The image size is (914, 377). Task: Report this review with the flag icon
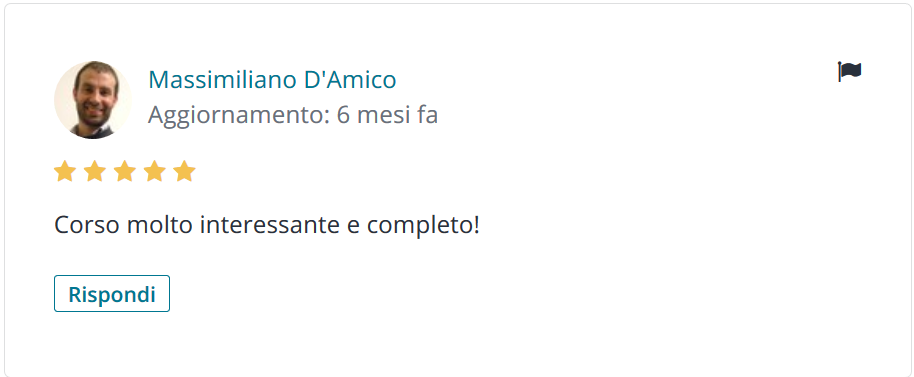(849, 72)
